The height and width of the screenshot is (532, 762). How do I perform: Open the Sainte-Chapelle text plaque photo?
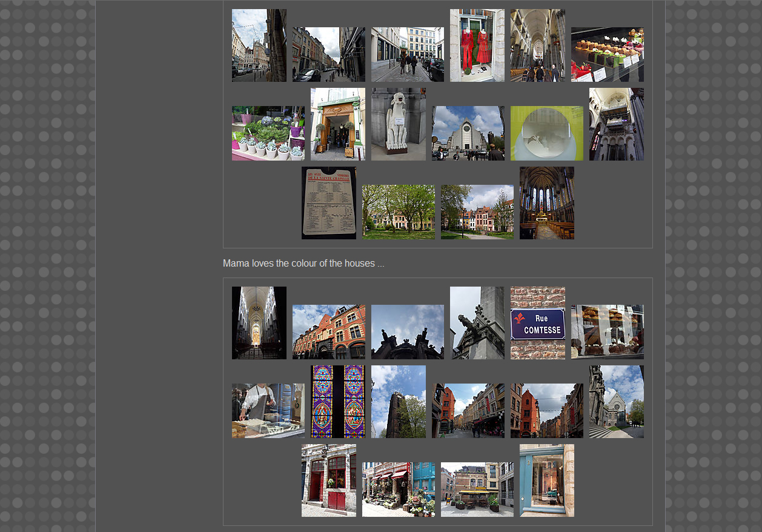pyautogui.click(x=328, y=203)
